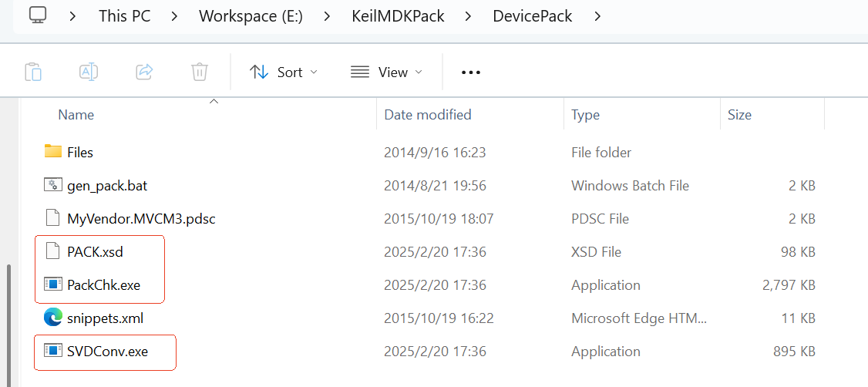The image size is (868, 387).
Task: Open the View dropdown menu
Action: click(386, 72)
